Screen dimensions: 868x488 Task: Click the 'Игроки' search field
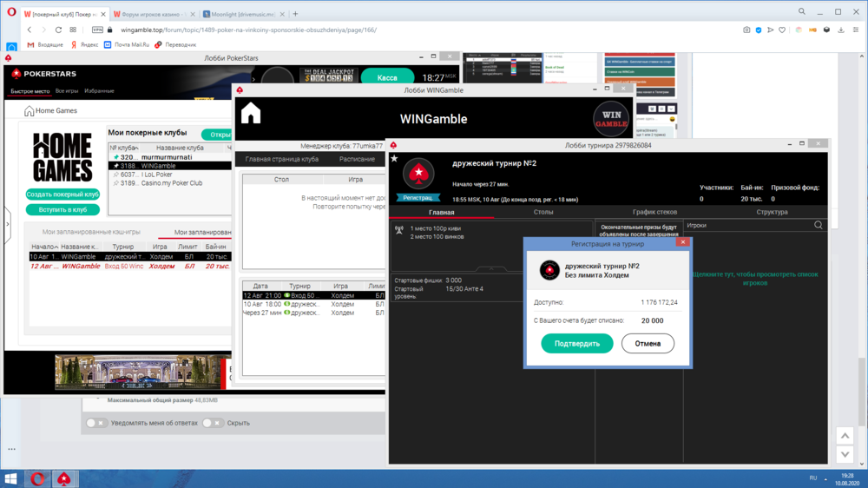(x=746, y=226)
